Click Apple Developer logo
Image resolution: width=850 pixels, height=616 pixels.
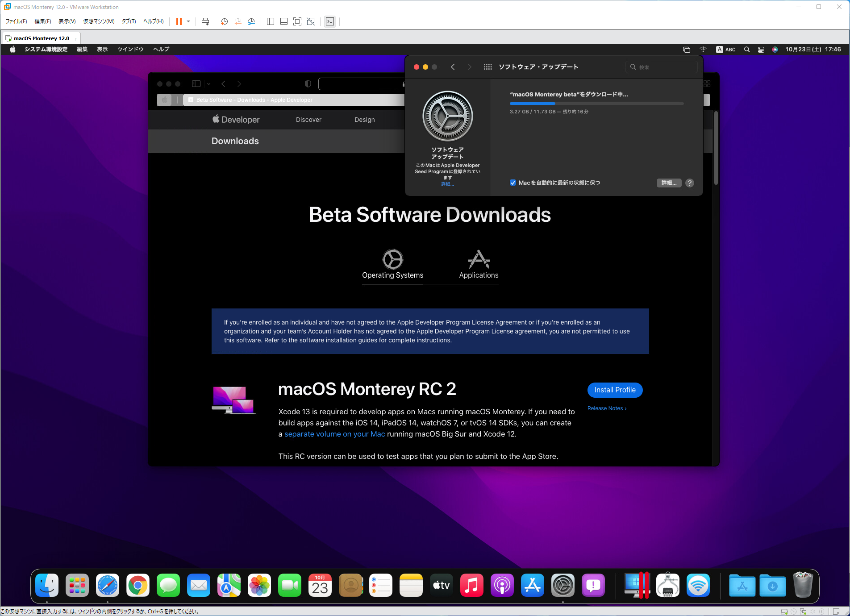point(236,120)
